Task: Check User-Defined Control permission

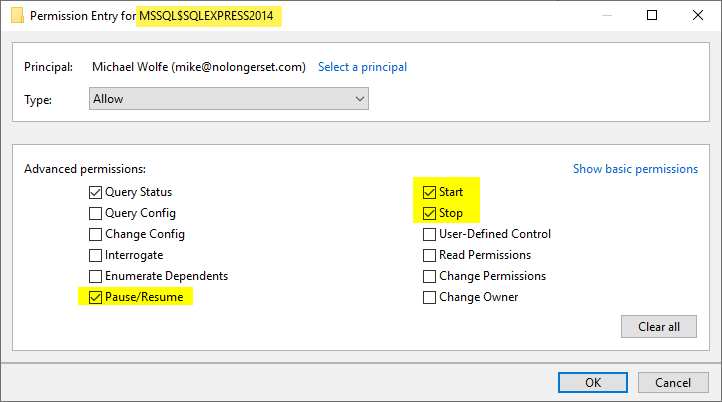Action: [429, 234]
